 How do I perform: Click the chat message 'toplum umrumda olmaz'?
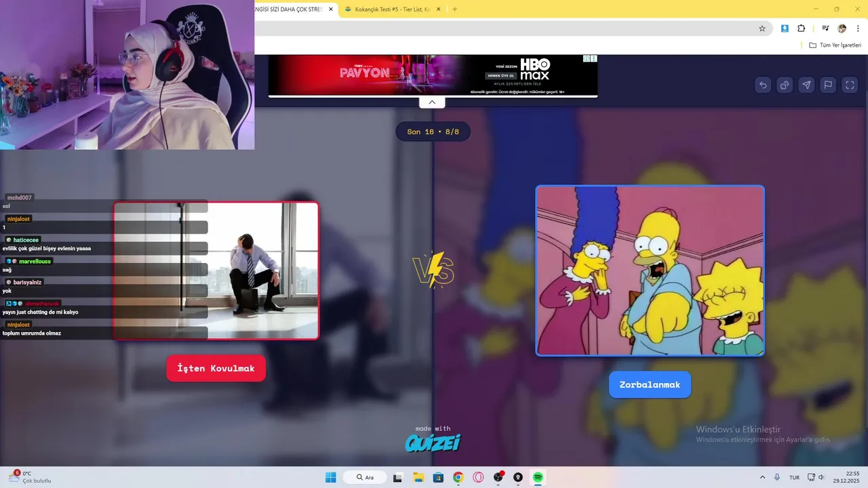coord(32,333)
